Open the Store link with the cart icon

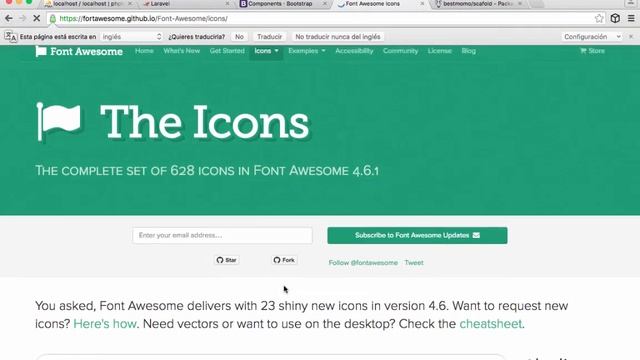pos(592,51)
